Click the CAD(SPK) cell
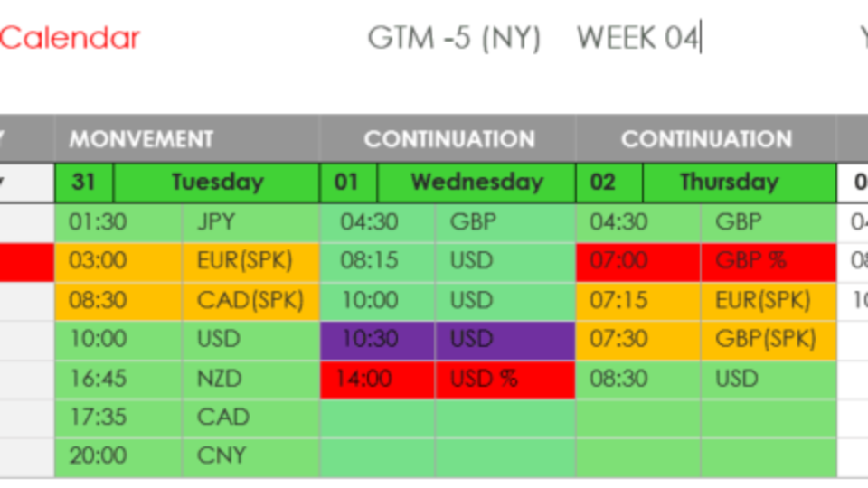Screen dimensions: 868x488 (250, 301)
